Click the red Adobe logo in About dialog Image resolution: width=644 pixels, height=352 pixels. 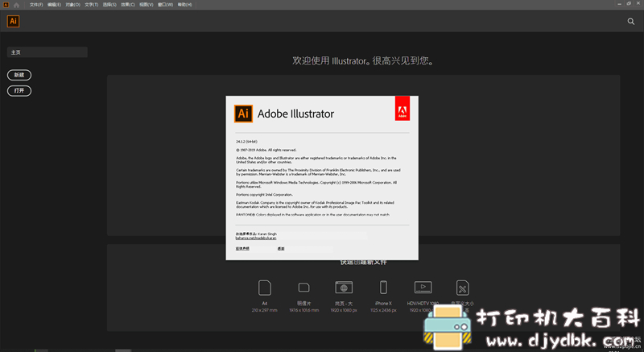402,109
